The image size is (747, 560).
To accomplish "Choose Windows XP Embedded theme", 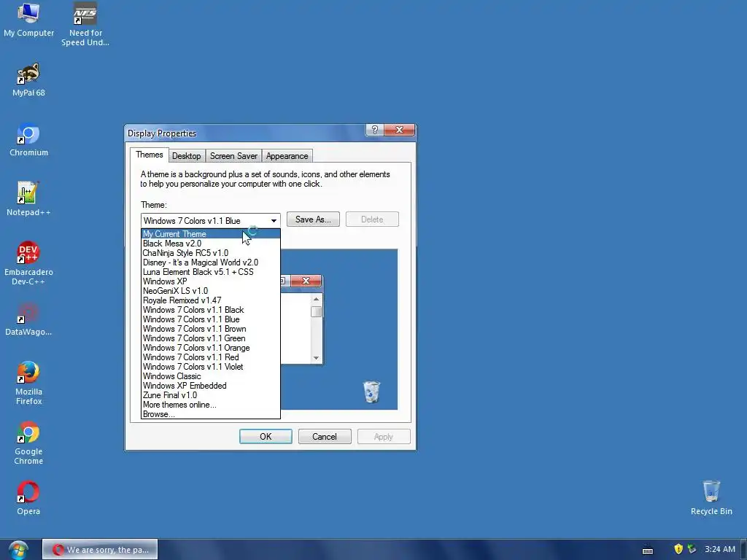I will point(211,386).
